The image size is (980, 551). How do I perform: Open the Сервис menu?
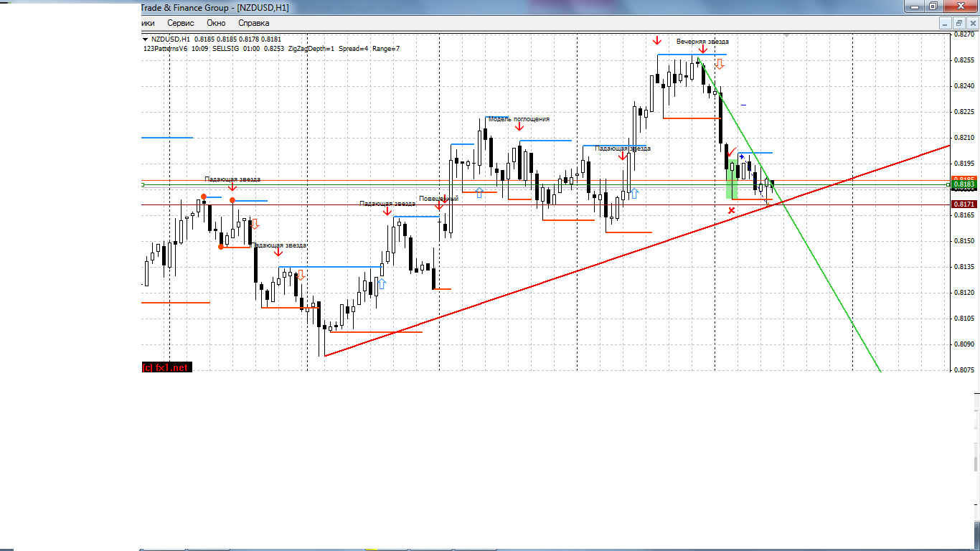pyautogui.click(x=180, y=23)
